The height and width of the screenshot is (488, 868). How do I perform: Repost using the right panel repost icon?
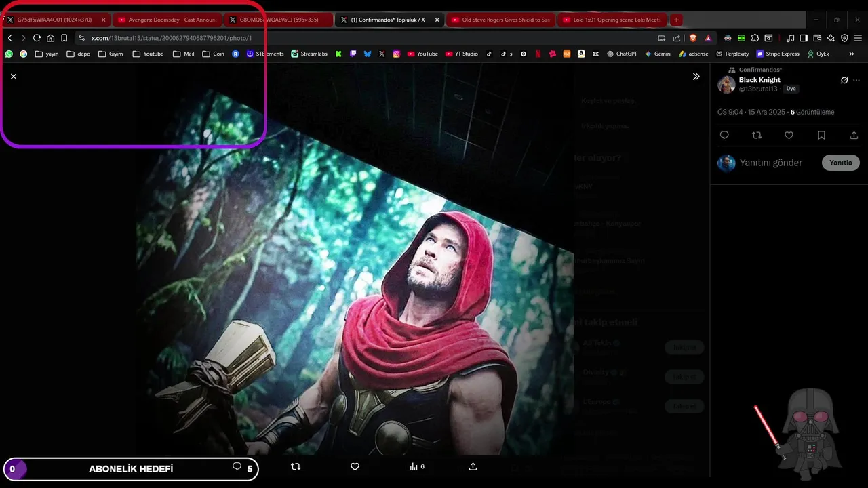[x=757, y=136]
